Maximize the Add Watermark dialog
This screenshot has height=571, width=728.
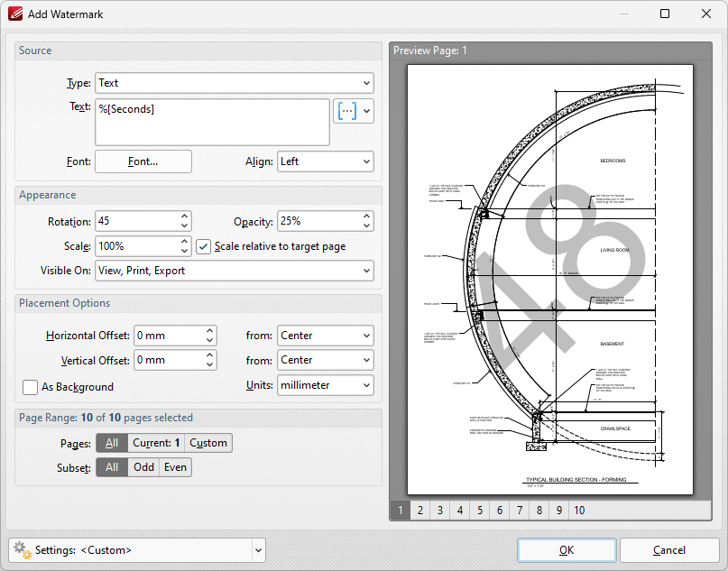pos(665,14)
